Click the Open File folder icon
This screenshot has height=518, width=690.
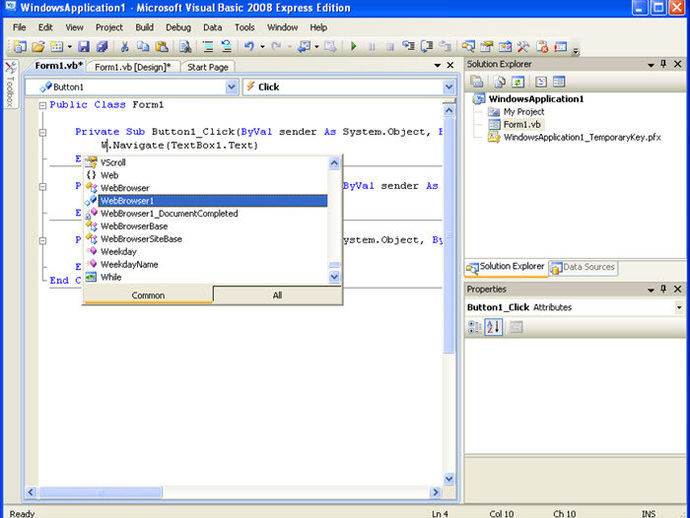[39, 46]
